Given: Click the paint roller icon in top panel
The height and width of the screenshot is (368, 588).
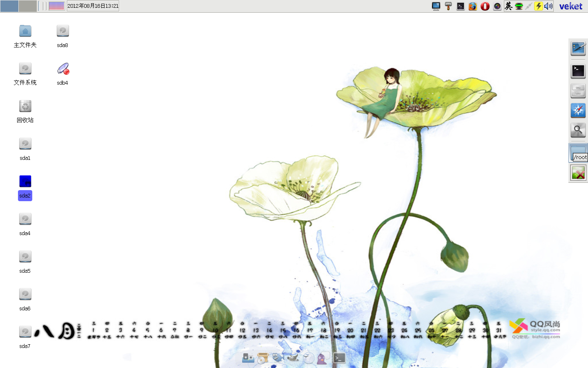Looking at the screenshot, I should click(448, 6).
